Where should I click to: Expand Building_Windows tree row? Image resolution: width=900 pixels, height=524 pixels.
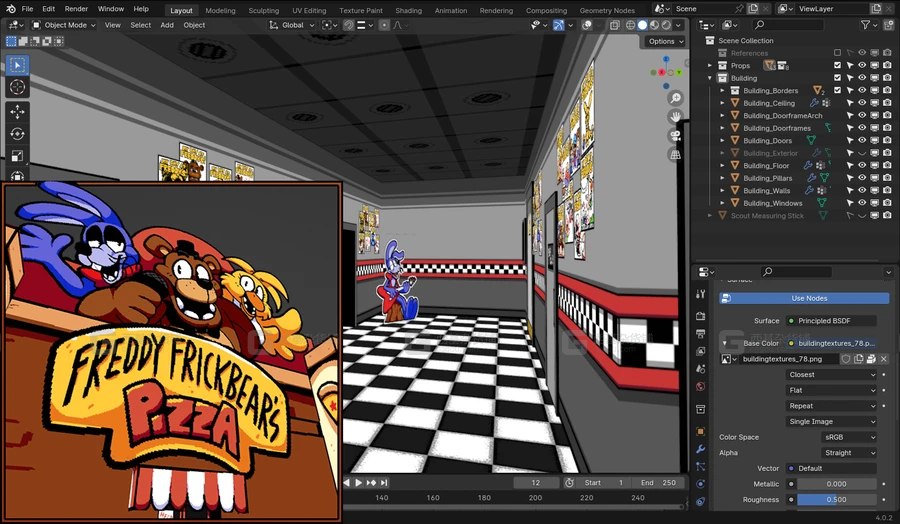point(722,203)
